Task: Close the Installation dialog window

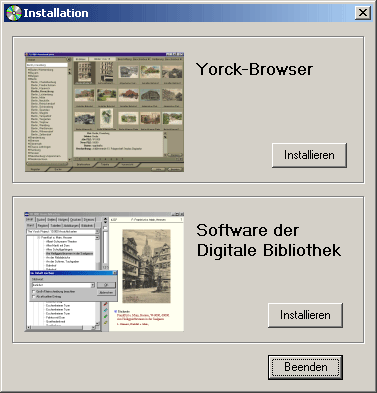Action: [x=363, y=13]
